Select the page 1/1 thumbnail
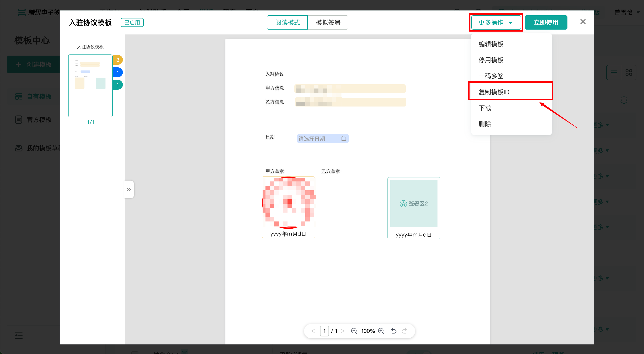Screen dimensions: 644x354 [x=90, y=86]
